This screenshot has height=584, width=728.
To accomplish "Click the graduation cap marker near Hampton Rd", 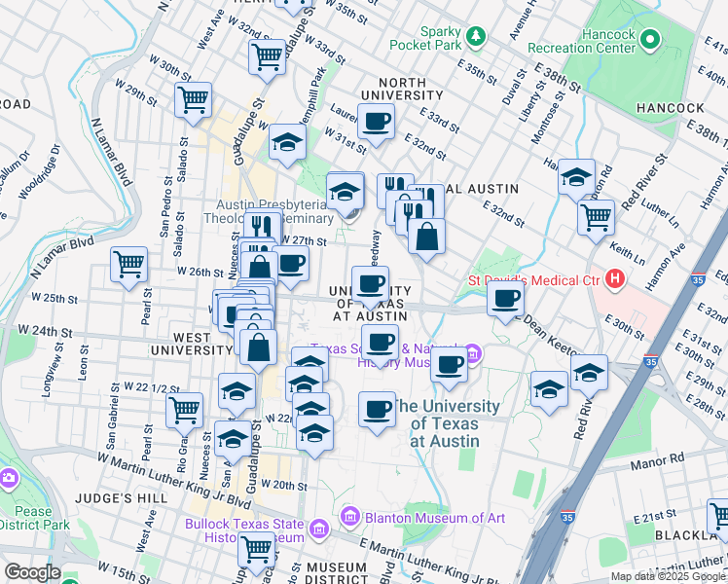I will click(577, 176).
